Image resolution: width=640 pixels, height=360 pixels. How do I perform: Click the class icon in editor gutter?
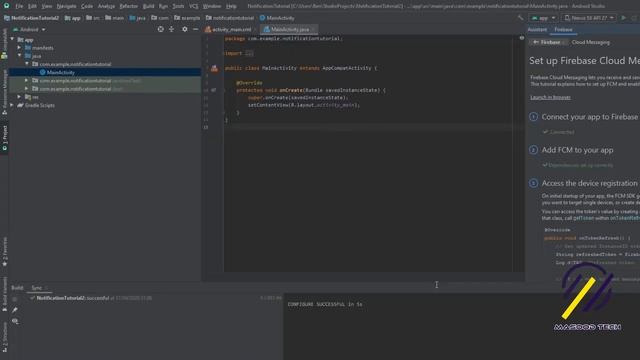[x=214, y=68]
